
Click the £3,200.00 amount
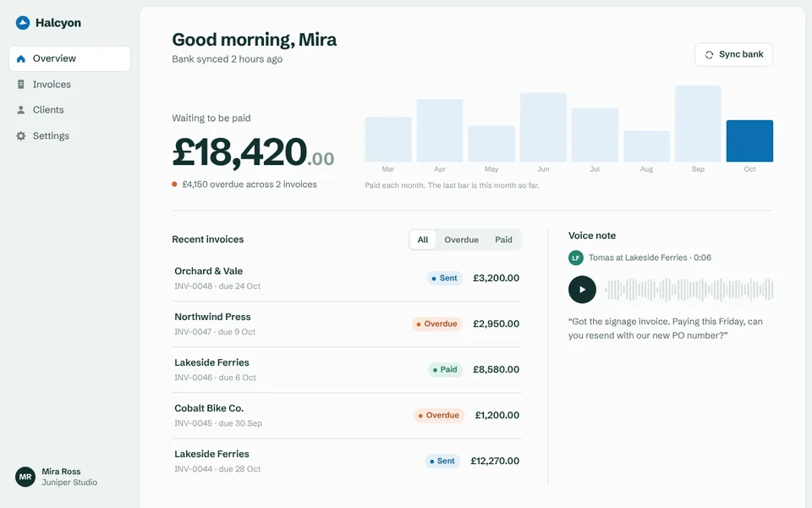coord(496,279)
